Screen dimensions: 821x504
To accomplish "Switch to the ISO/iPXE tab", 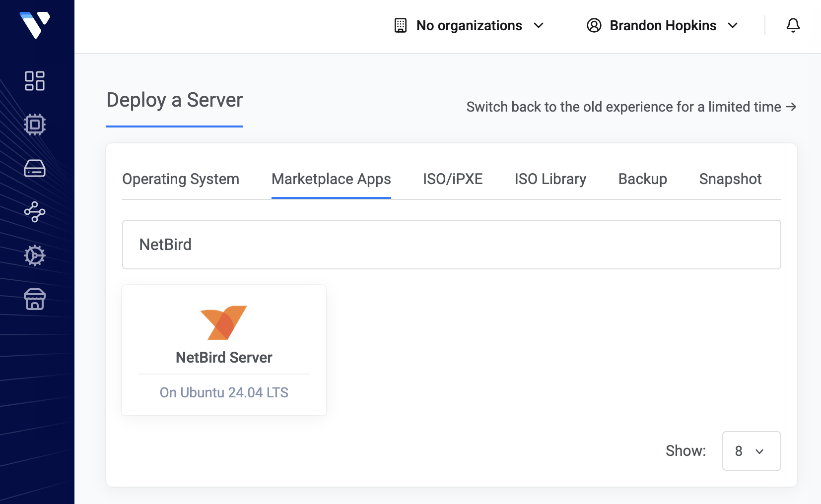I will tap(453, 179).
